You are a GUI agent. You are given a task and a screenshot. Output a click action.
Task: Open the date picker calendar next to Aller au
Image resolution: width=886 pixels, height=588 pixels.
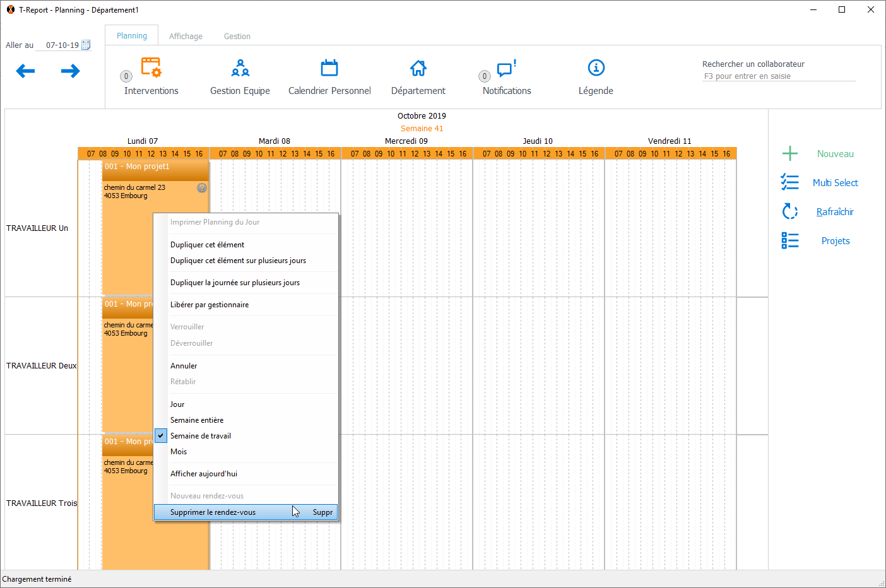pos(86,45)
